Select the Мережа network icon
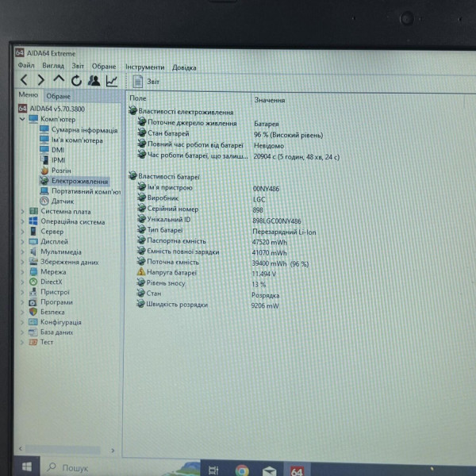 coord(33,271)
